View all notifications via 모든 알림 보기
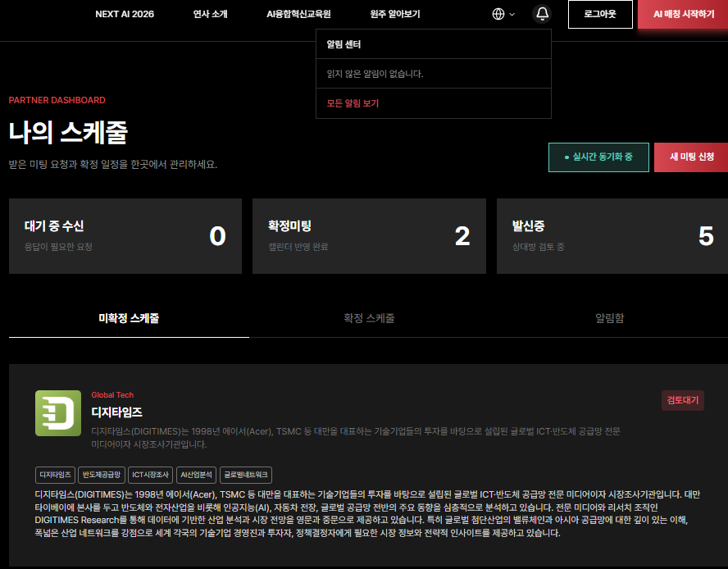Image resolution: width=728 pixels, height=569 pixels. [353, 103]
